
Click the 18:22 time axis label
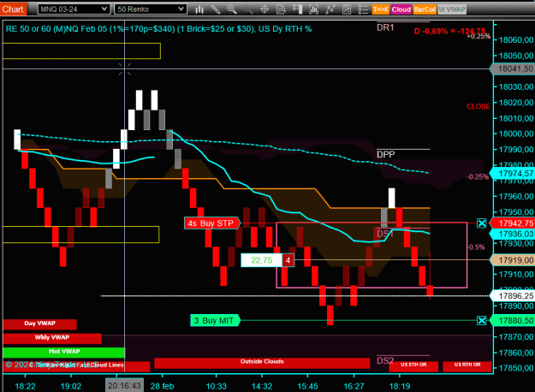click(25, 386)
